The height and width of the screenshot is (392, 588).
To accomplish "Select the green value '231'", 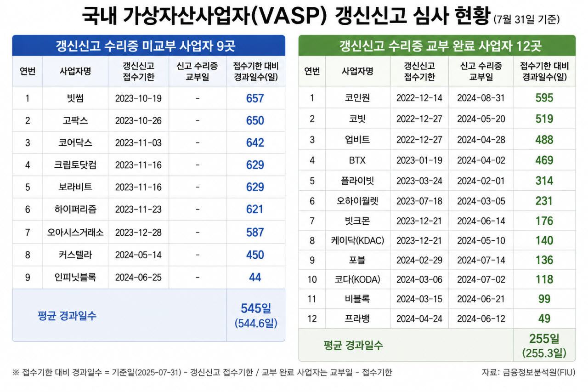I will [x=544, y=201].
